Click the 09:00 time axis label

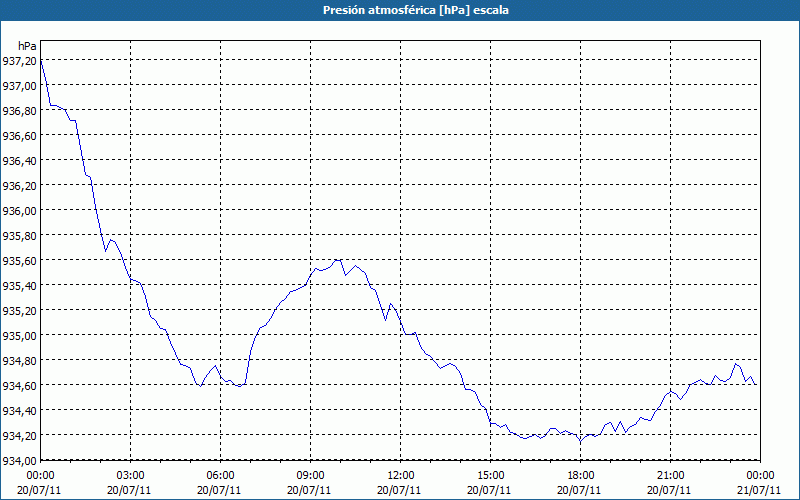311,476
